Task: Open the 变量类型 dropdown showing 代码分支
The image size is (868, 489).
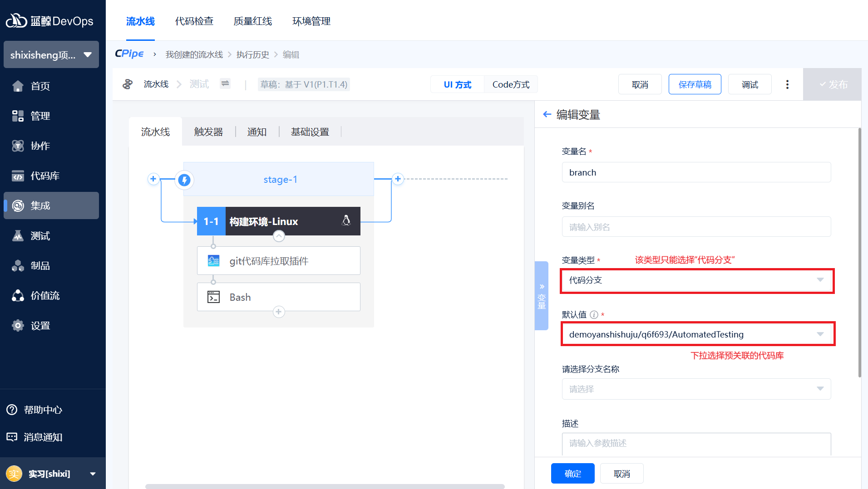Action: click(x=696, y=280)
